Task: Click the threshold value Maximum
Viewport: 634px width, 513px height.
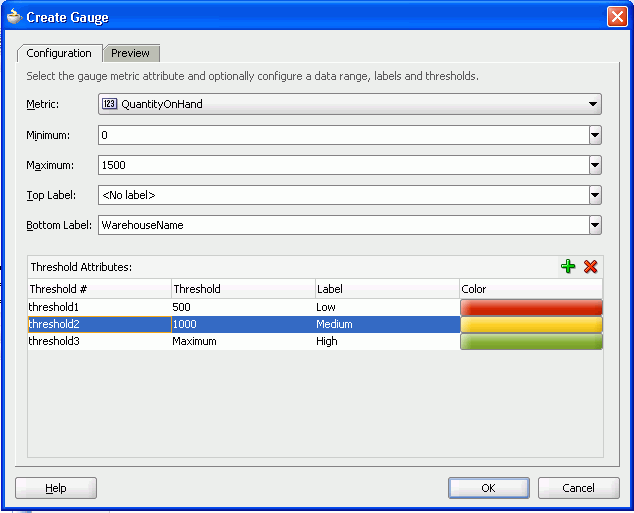Action: pos(243,341)
